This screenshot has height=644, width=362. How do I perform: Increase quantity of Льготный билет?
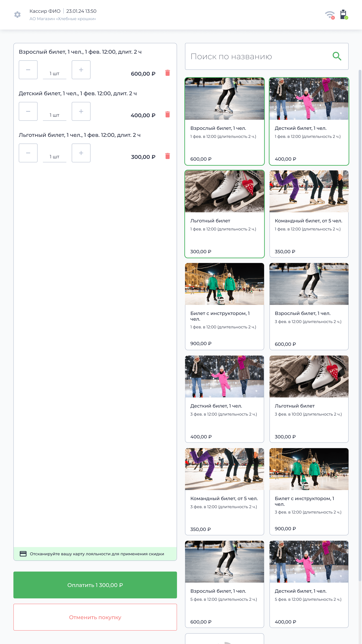pyautogui.click(x=81, y=153)
